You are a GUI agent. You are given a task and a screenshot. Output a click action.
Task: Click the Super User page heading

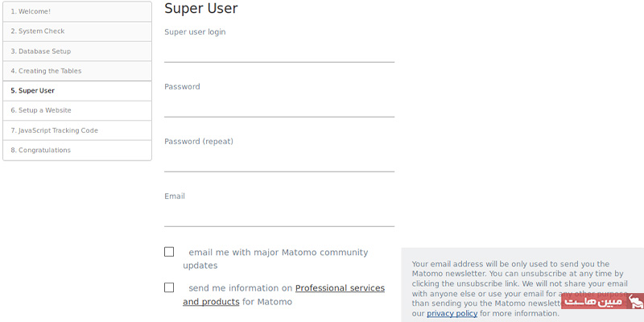200,9
